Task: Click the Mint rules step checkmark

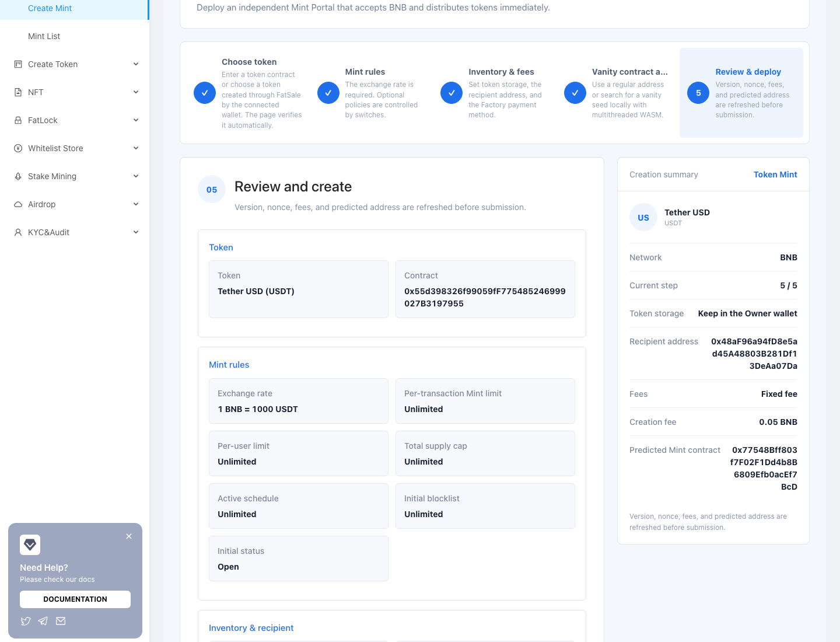Action: [328, 93]
